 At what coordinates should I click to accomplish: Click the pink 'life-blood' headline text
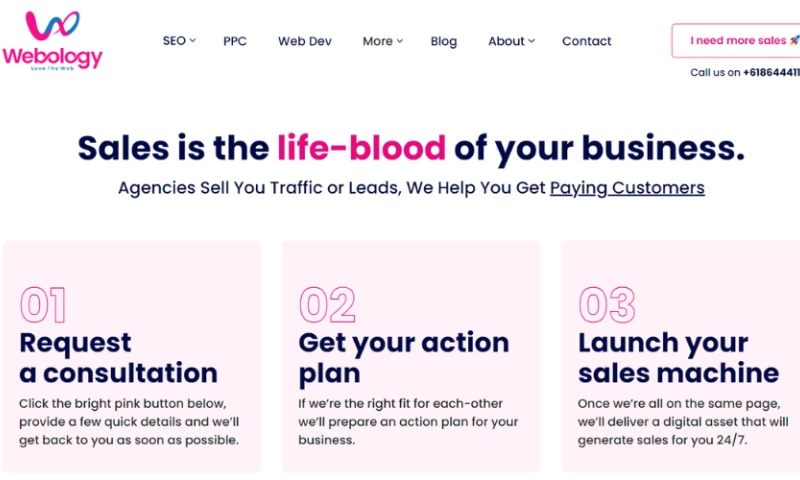pyautogui.click(x=362, y=148)
